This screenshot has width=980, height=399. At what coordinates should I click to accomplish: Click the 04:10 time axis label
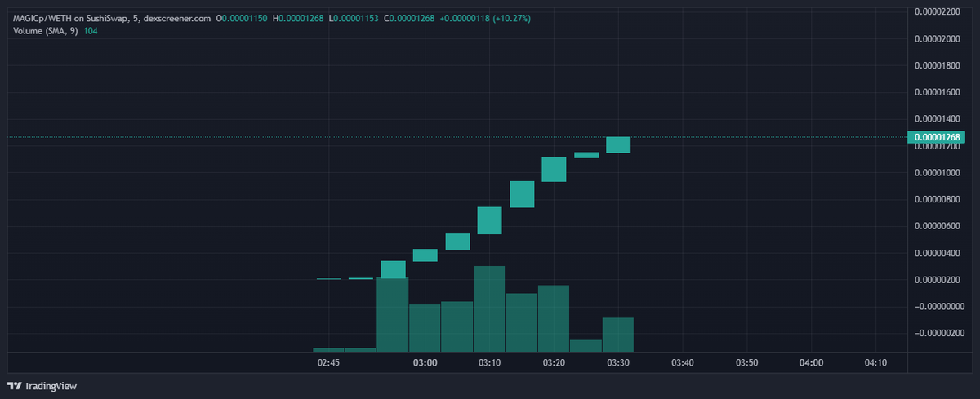point(875,362)
